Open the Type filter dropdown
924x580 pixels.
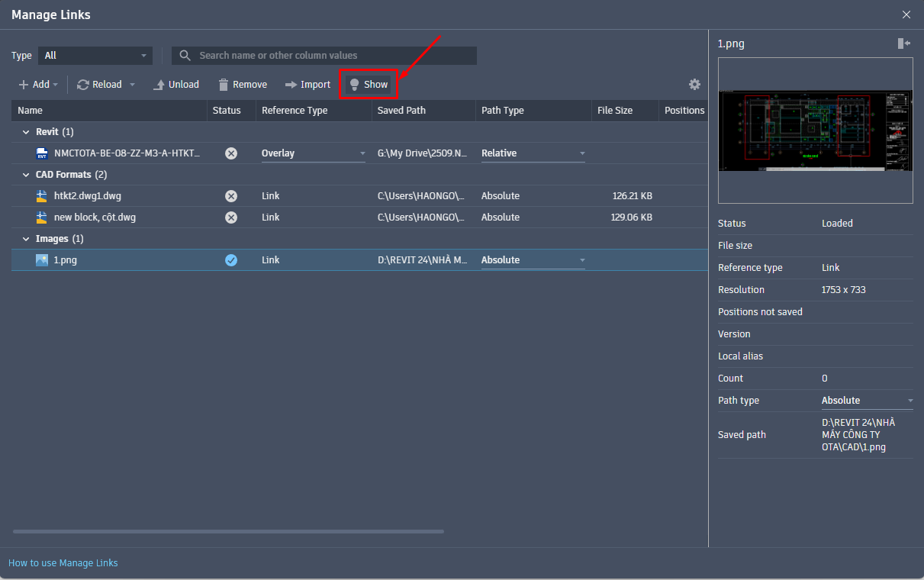(95, 56)
